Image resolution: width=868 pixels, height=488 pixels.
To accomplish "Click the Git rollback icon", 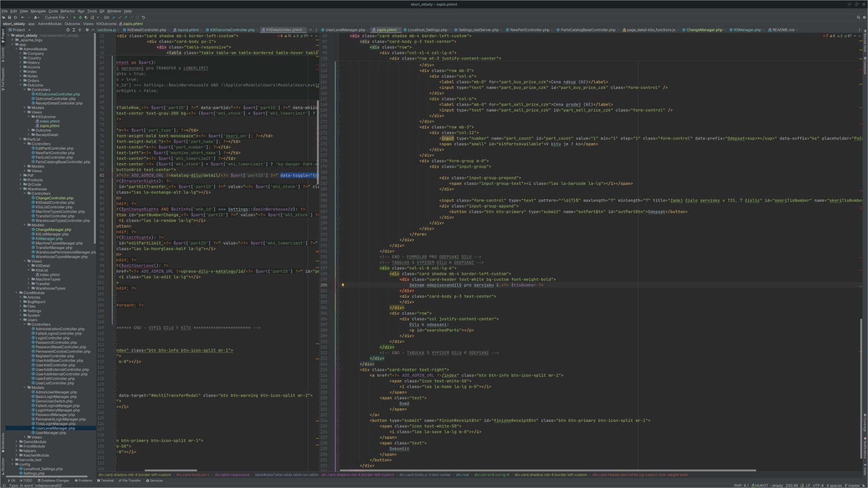I will click(x=143, y=17).
